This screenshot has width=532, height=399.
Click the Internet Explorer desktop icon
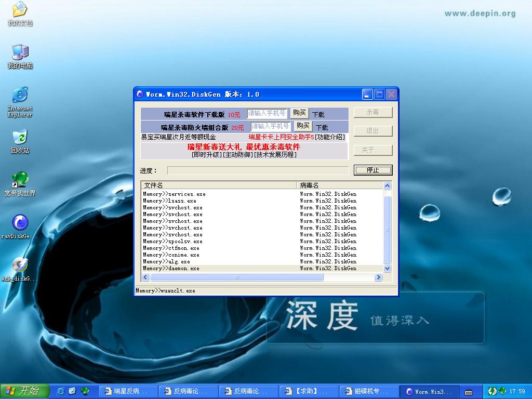click(x=20, y=96)
